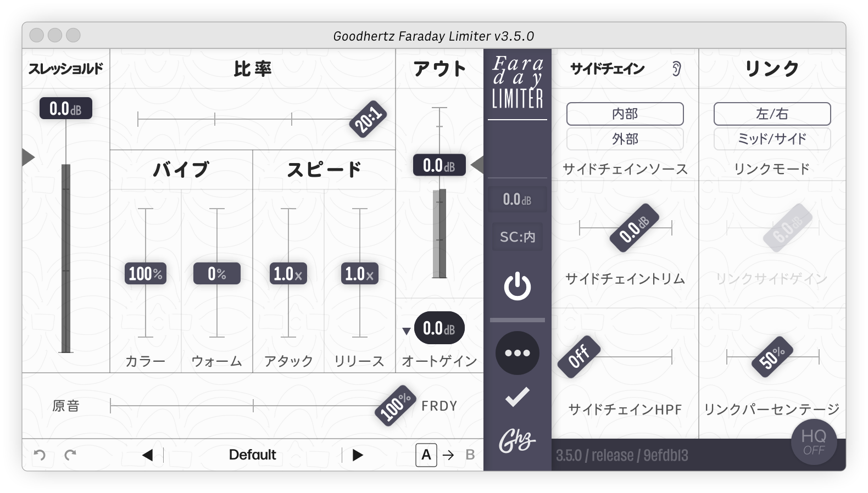Image resolution: width=868 pixels, height=493 pixels.
Task: Click the スレッショルド section header
Action: (x=66, y=69)
